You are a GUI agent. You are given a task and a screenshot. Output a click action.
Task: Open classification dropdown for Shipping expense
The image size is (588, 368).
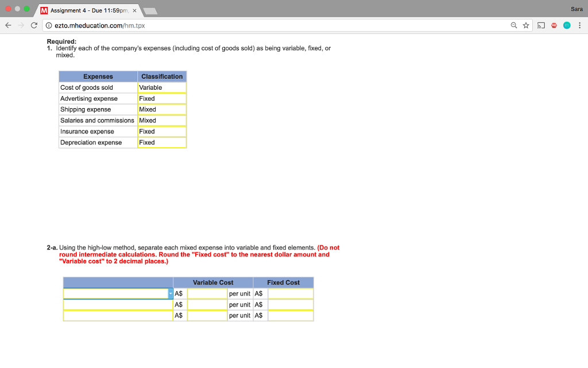(x=161, y=109)
